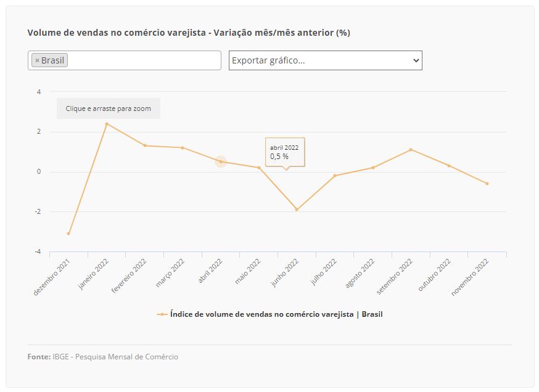Open the Exportar gráfico dropdown
This screenshot has height=392, width=539.
point(325,60)
